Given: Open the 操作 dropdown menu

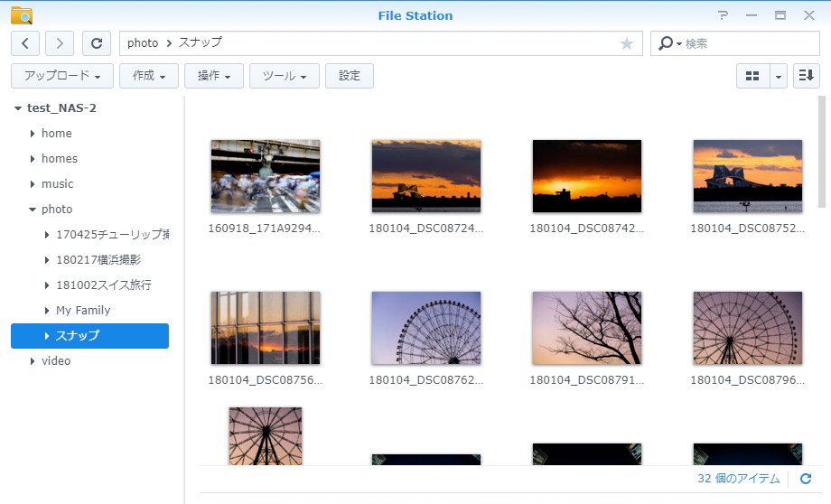Looking at the screenshot, I should click(x=214, y=76).
